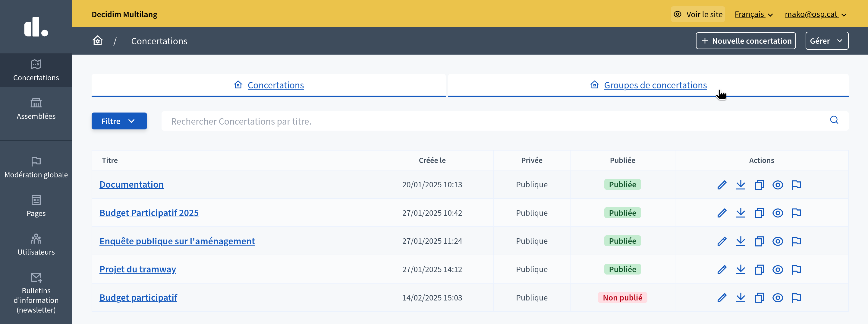
Task: Open Utilisateurs in the sidebar
Action: click(x=36, y=244)
